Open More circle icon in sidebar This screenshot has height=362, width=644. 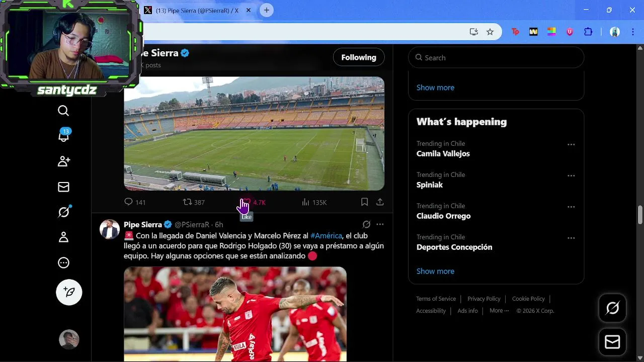click(x=63, y=262)
